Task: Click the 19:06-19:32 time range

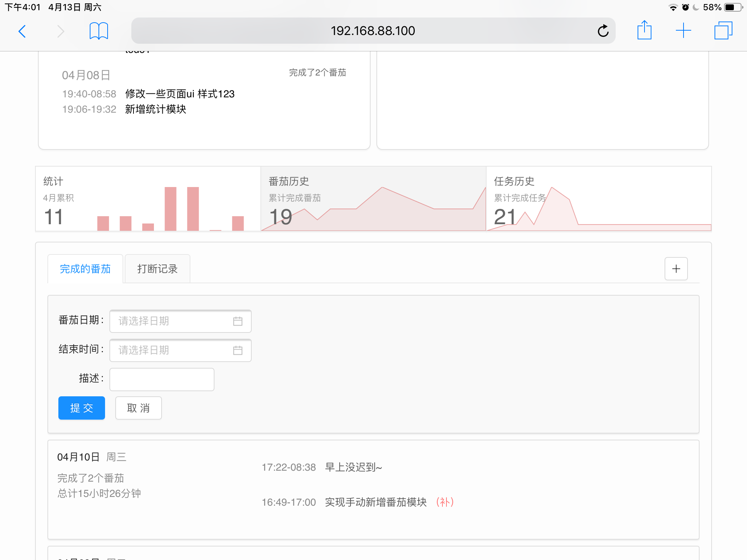Action: pyautogui.click(x=89, y=109)
